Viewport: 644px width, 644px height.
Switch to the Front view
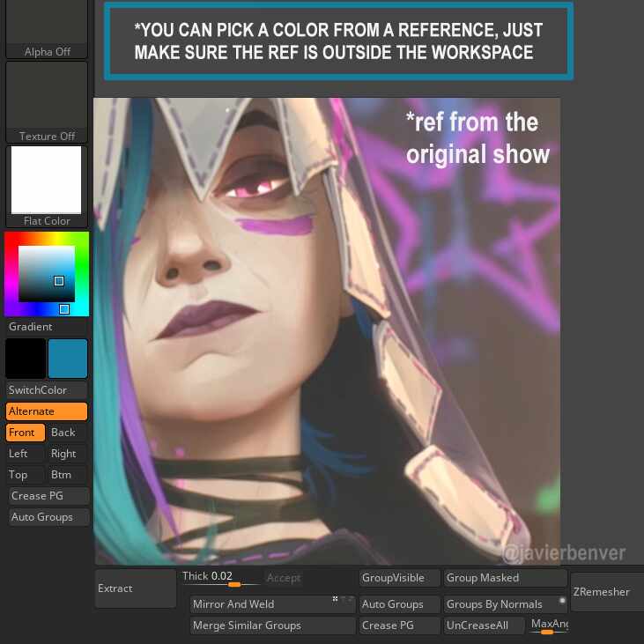[x=26, y=433]
